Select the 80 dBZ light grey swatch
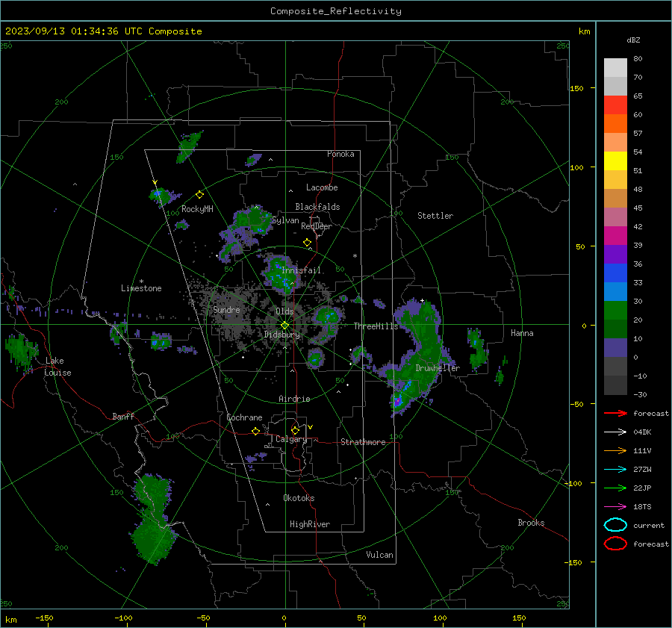This screenshot has width=672, height=628. tap(615, 67)
